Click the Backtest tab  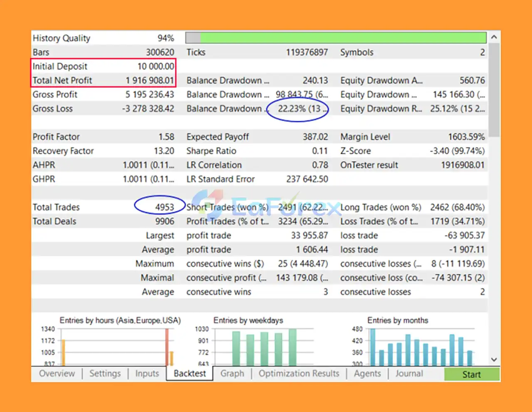[x=190, y=373]
